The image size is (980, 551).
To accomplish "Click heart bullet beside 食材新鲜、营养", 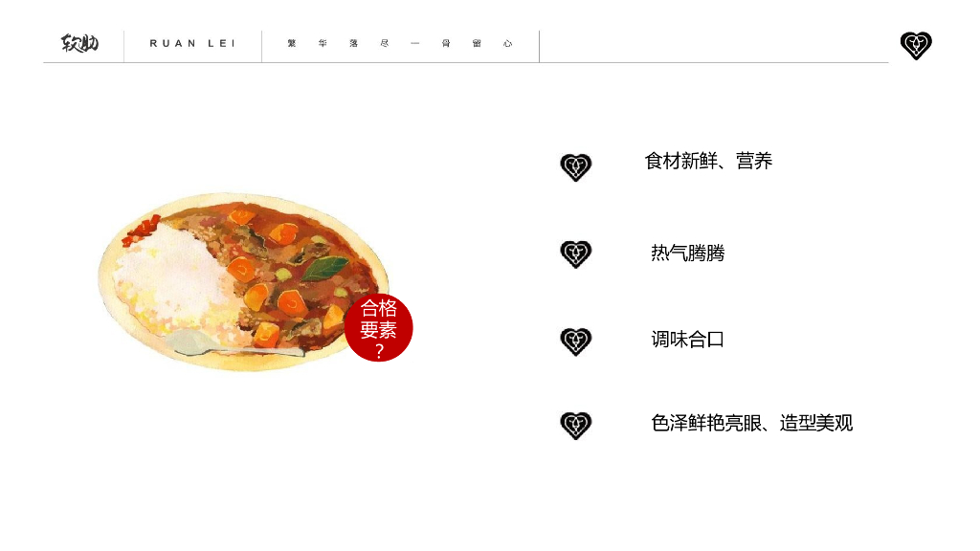I will [575, 167].
